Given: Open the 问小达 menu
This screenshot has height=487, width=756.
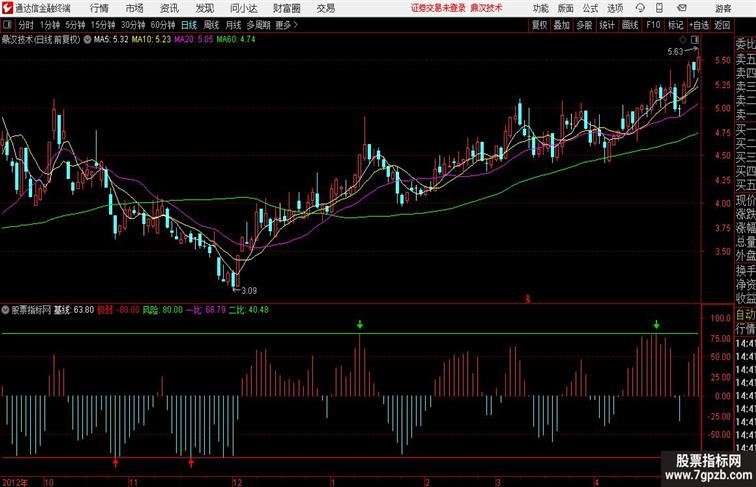Looking at the screenshot, I should coord(244,8).
